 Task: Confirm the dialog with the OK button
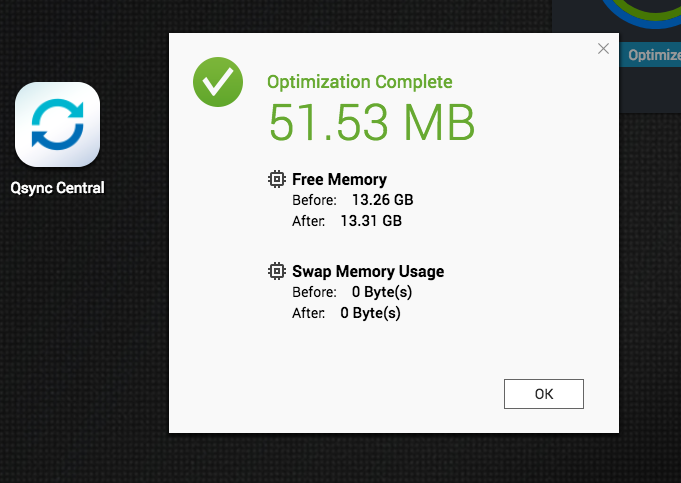tap(544, 394)
